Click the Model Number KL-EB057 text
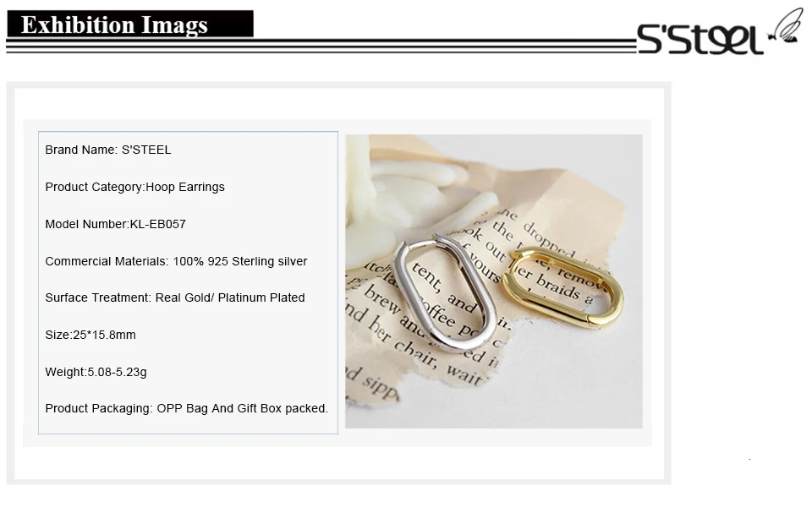This screenshot has width=812, height=513. [115, 224]
